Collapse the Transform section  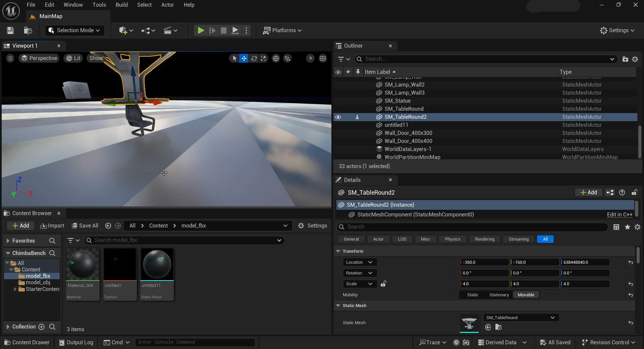338,251
